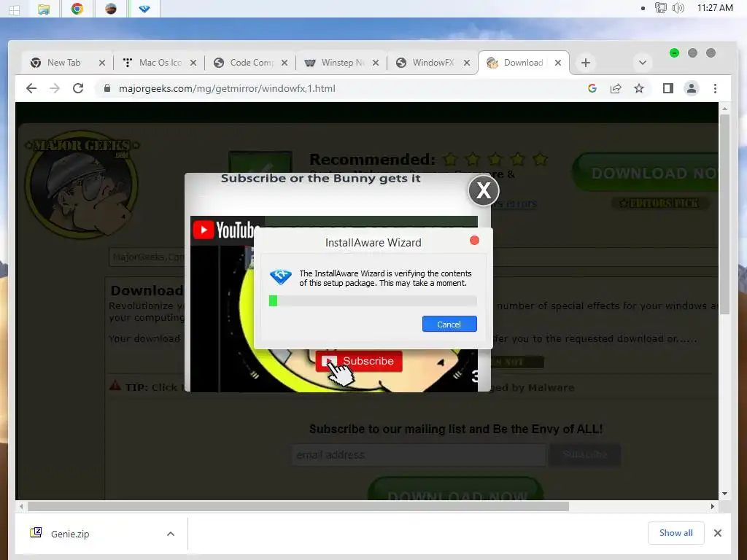
Task: Click the horizontal scrollbar thumb
Action: (298, 507)
